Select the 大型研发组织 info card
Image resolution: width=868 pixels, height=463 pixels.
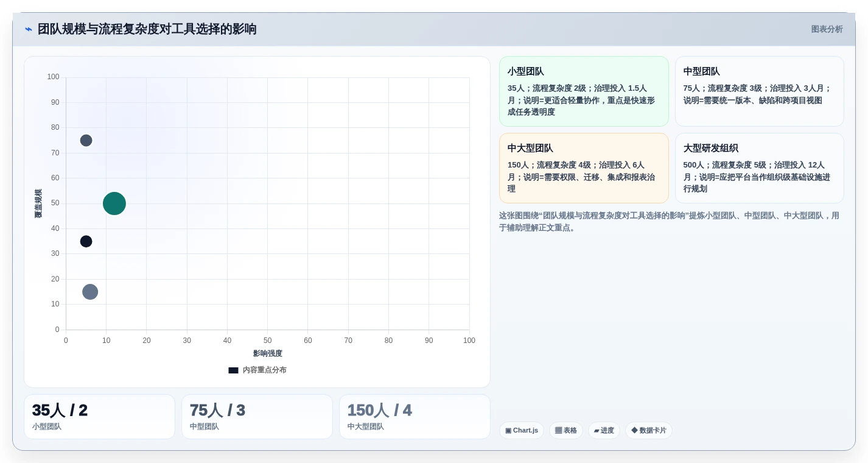coord(759,168)
